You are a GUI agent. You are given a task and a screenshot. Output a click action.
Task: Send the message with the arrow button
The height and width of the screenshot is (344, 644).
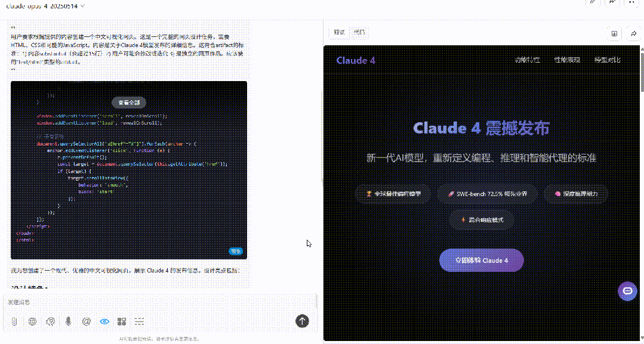[x=302, y=321]
